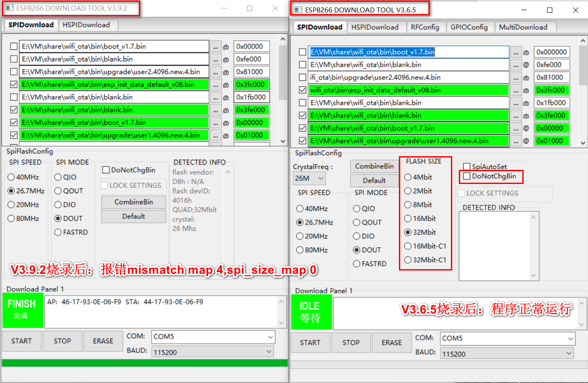The width and height of the screenshot is (588, 383).
Task: Open RFConfig tab in V3.6.5 window
Action: pos(425,27)
